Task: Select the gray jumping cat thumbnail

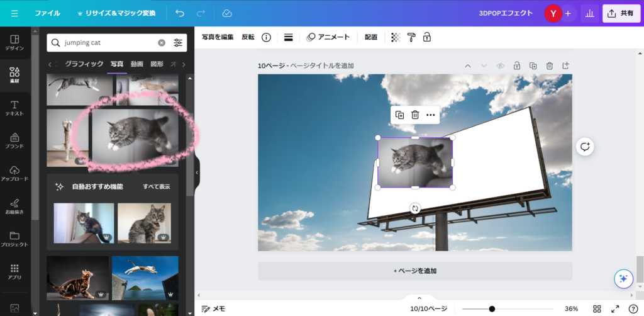Action: click(x=135, y=138)
